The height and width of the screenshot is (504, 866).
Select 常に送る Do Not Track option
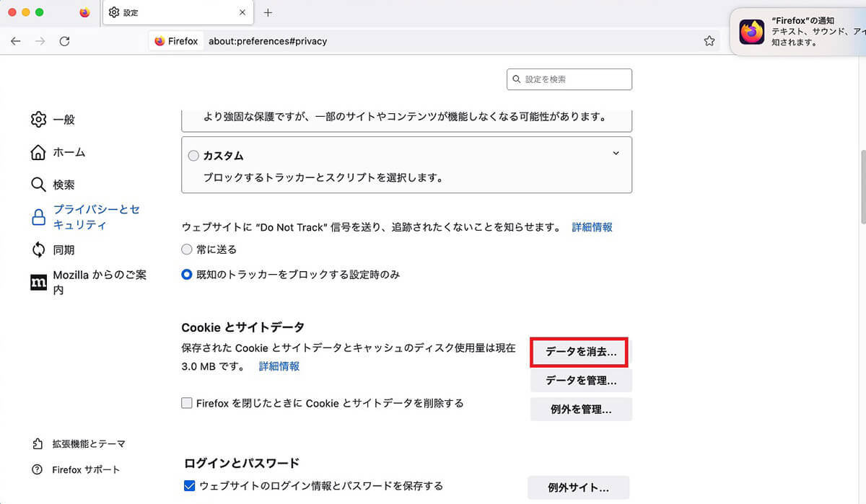pos(187,249)
